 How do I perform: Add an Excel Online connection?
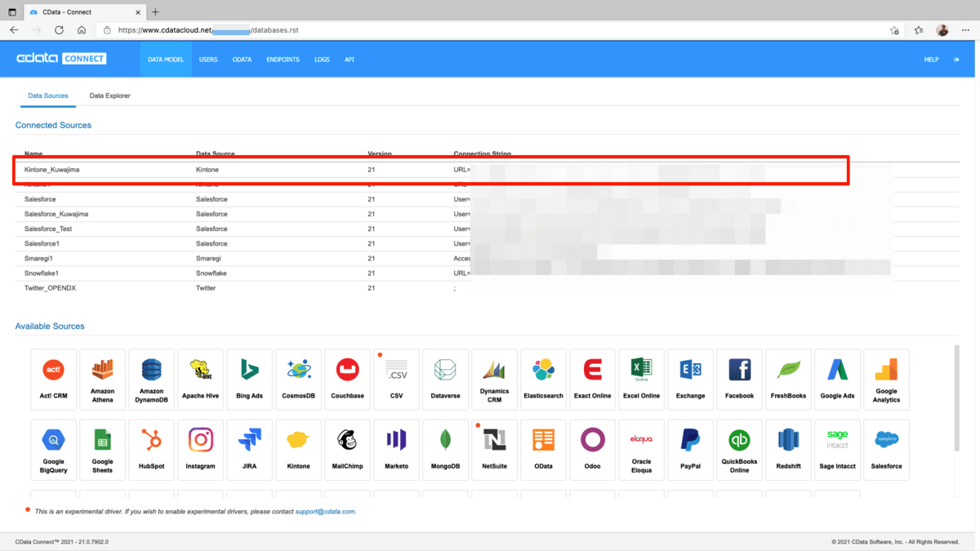(x=641, y=380)
